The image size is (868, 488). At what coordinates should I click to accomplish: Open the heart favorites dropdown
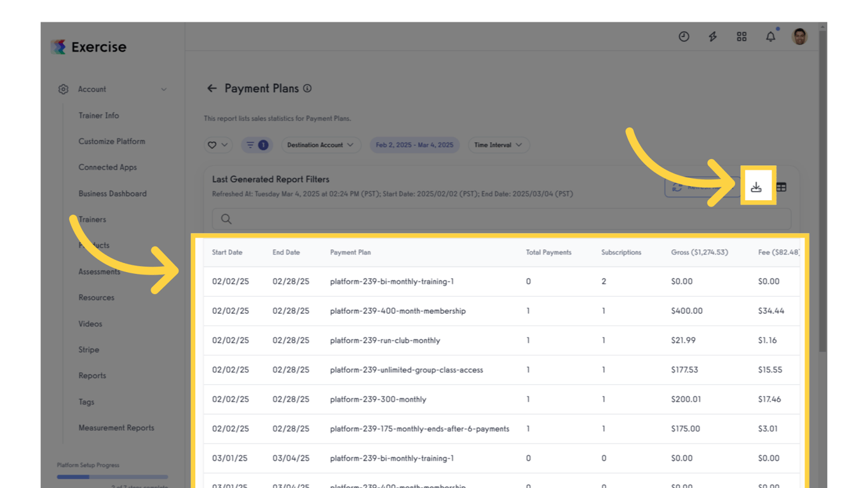217,145
